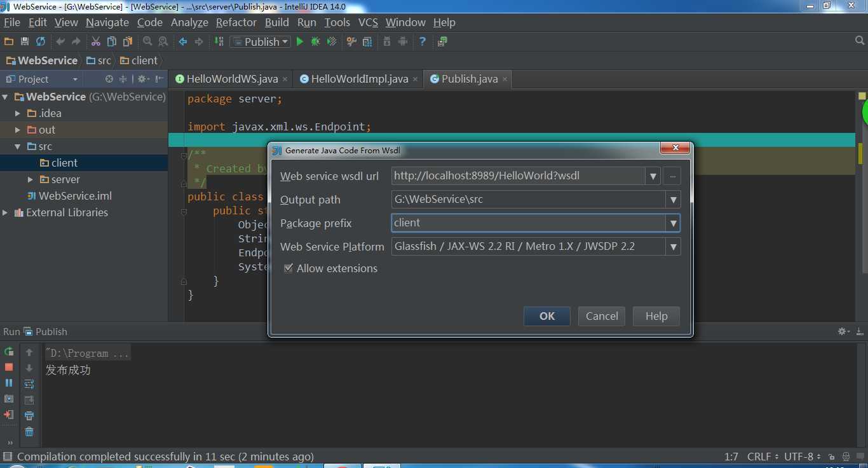Click the Dump Threads camera icon
The width and height of the screenshot is (868, 468).
point(9,399)
